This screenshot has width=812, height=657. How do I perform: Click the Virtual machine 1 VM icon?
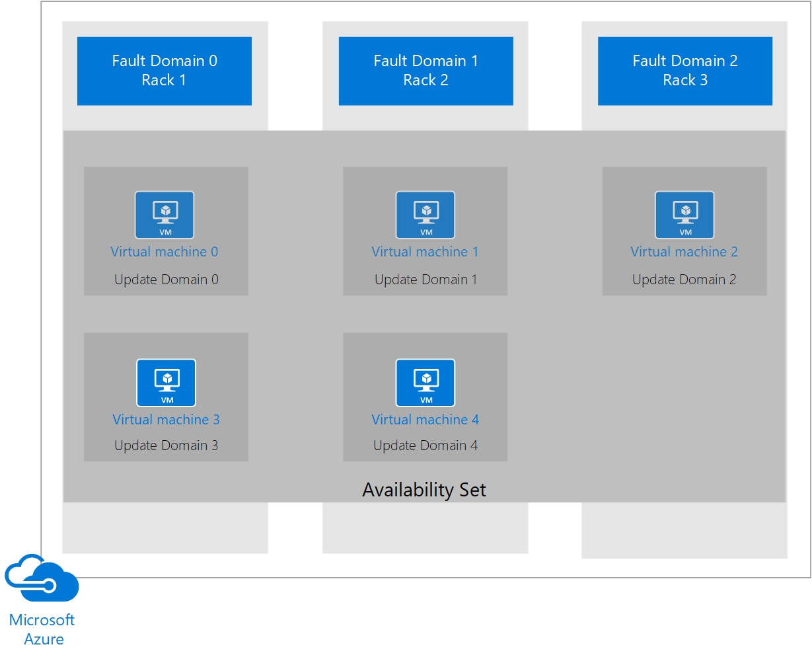[425, 215]
